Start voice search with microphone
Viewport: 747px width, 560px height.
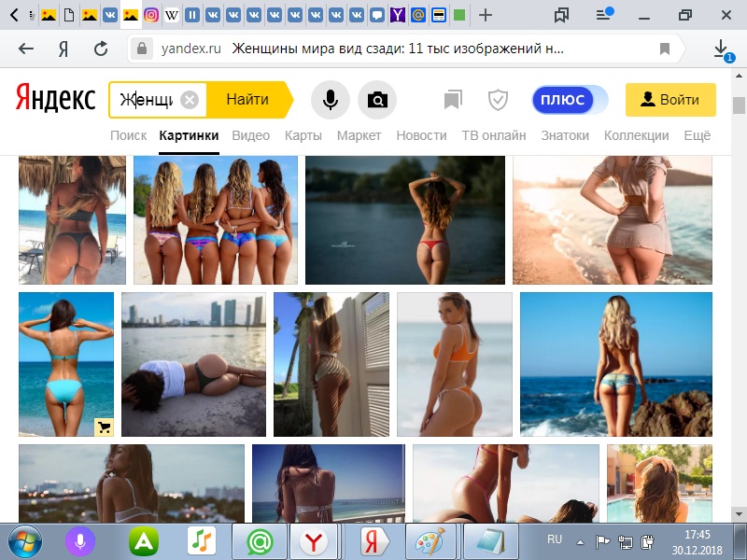[x=331, y=100]
